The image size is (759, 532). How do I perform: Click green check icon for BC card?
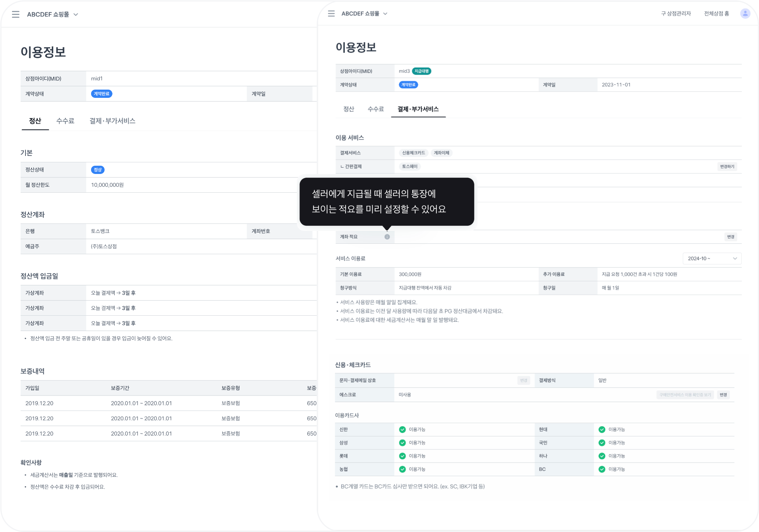pyautogui.click(x=602, y=469)
